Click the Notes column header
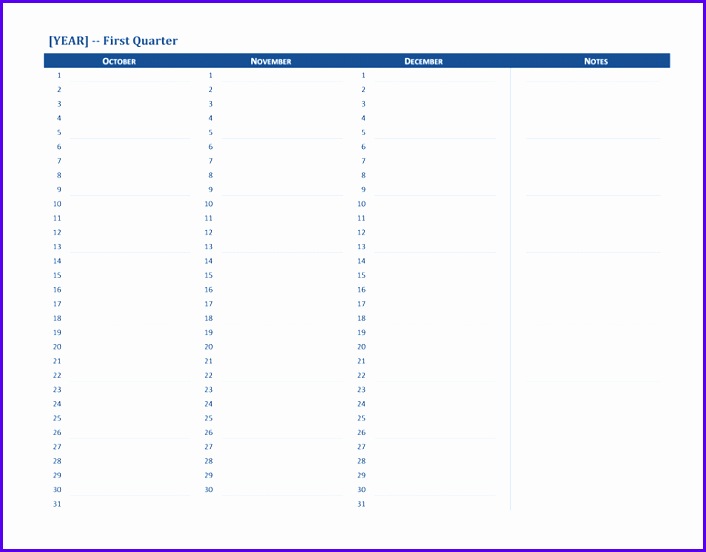This screenshot has width=706, height=552. pyautogui.click(x=595, y=61)
